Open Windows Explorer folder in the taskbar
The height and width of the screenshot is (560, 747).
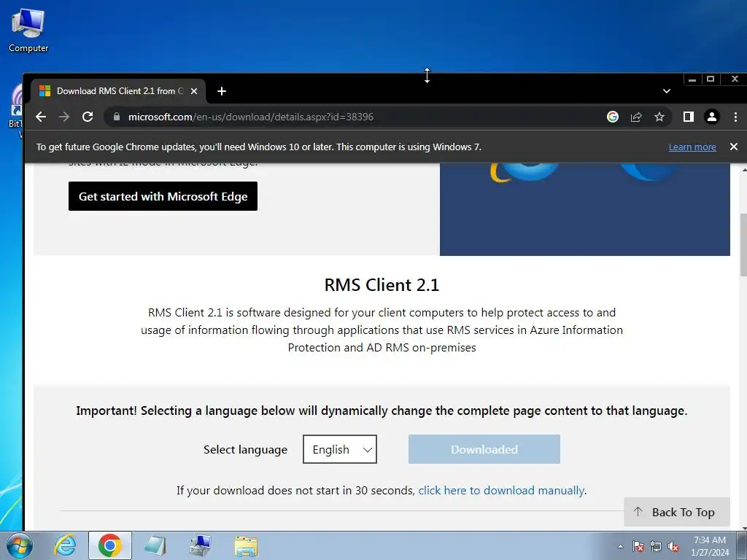tap(246, 546)
